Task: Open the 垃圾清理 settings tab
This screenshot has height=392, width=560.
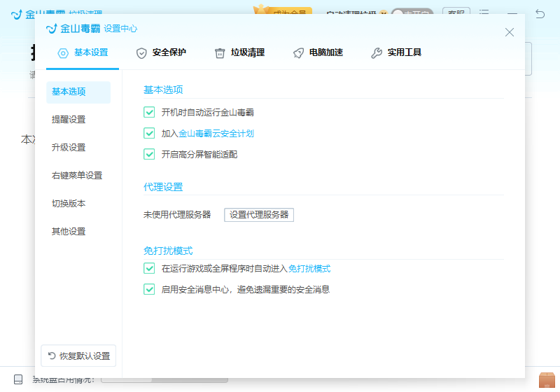Action: [x=239, y=52]
